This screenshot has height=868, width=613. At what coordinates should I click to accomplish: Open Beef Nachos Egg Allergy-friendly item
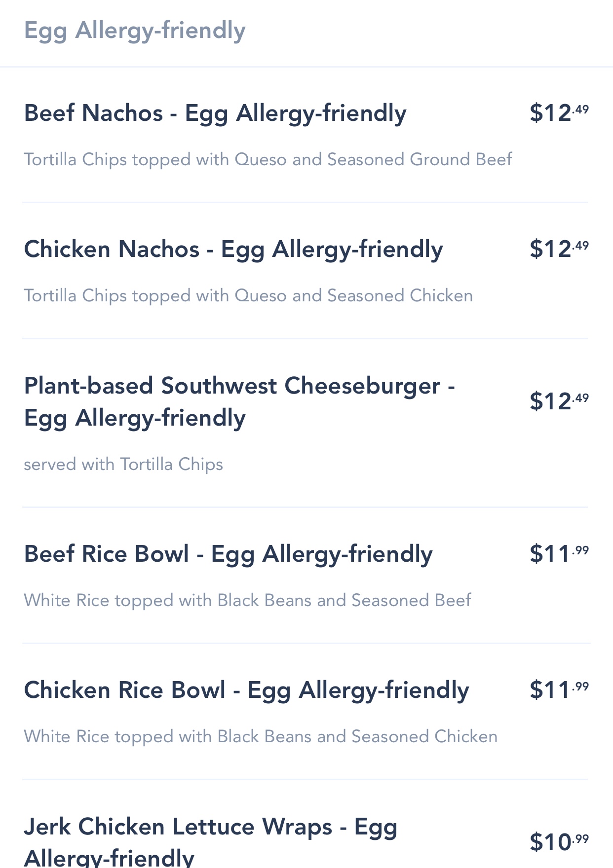(x=215, y=113)
